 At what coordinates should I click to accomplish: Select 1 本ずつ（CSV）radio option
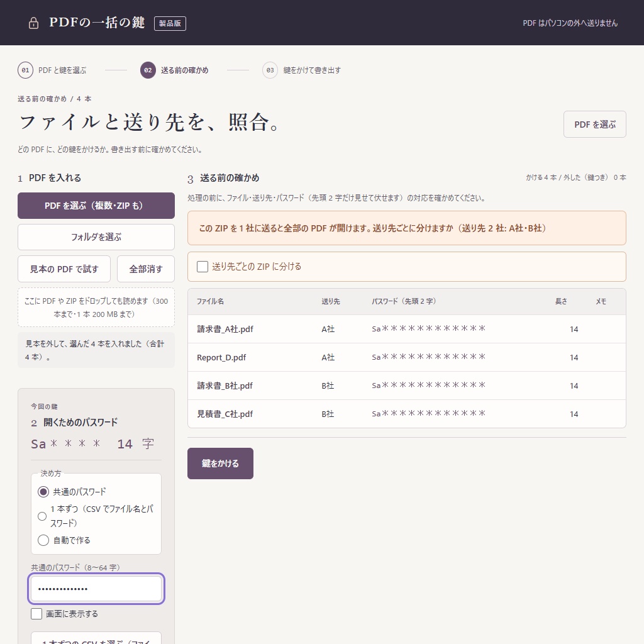[x=42, y=516]
